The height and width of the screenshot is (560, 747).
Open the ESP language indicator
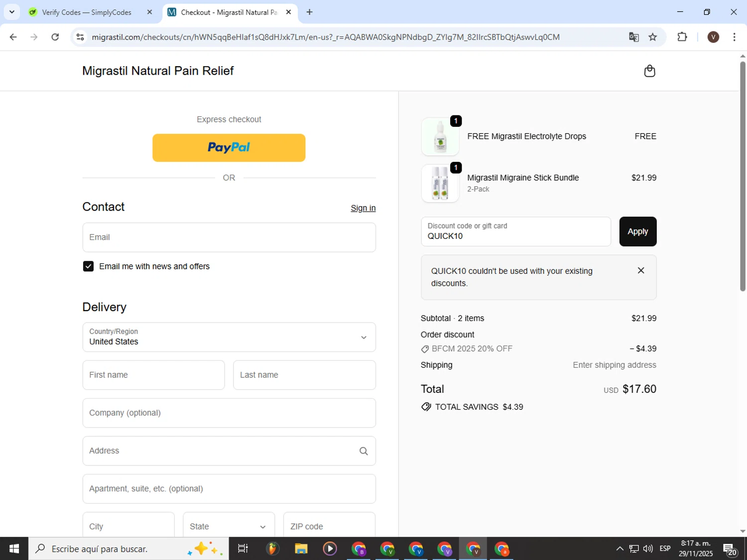point(665,549)
